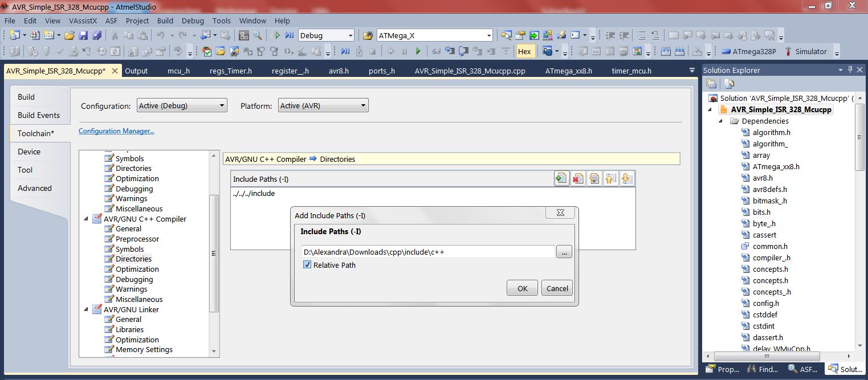The height and width of the screenshot is (380, 868).
Task: Select the Device side tab
Action: point(29,152)
